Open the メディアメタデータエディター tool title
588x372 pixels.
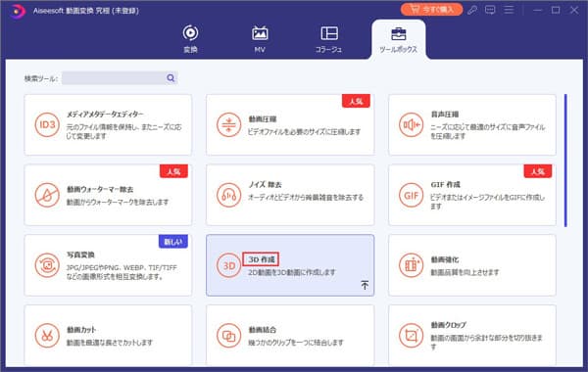pos(105,114)
